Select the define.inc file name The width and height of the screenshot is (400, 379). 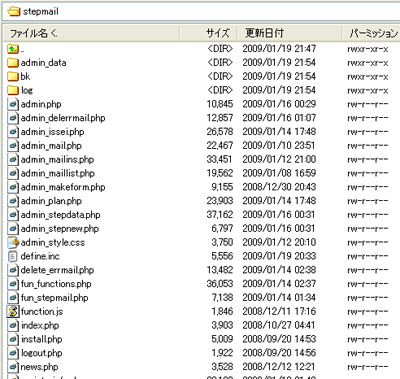coord(40,256)
